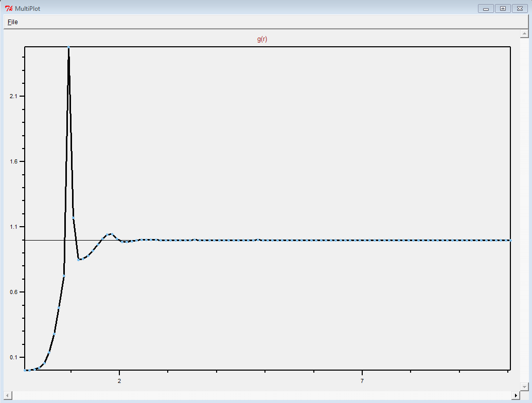Click the 1.6 y-axis label

click(13, 162)
